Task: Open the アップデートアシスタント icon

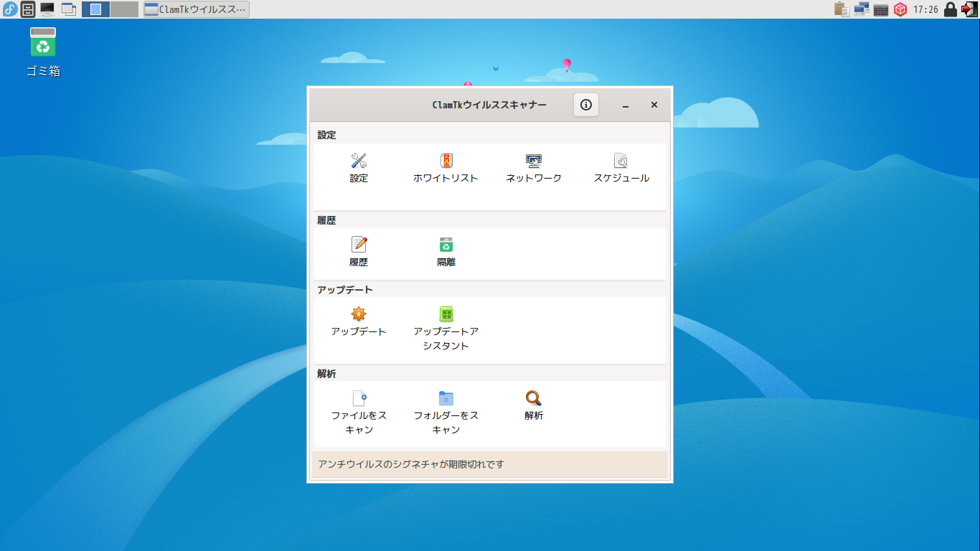Action: tap(446, 314)
